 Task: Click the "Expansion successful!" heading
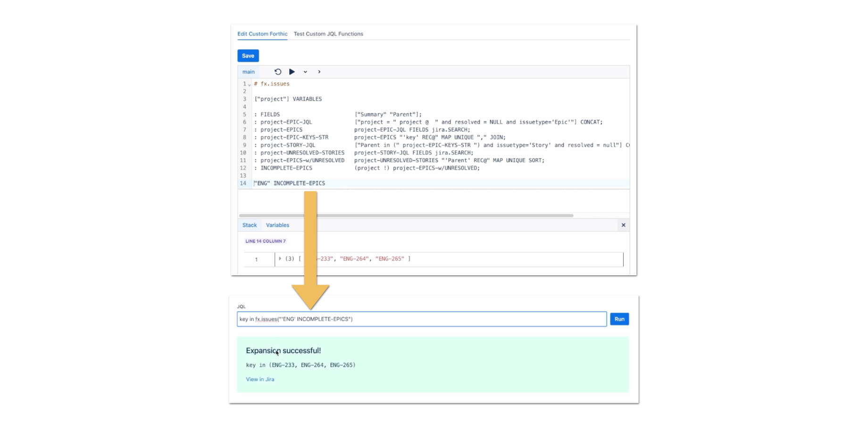(x=284, y=350)
